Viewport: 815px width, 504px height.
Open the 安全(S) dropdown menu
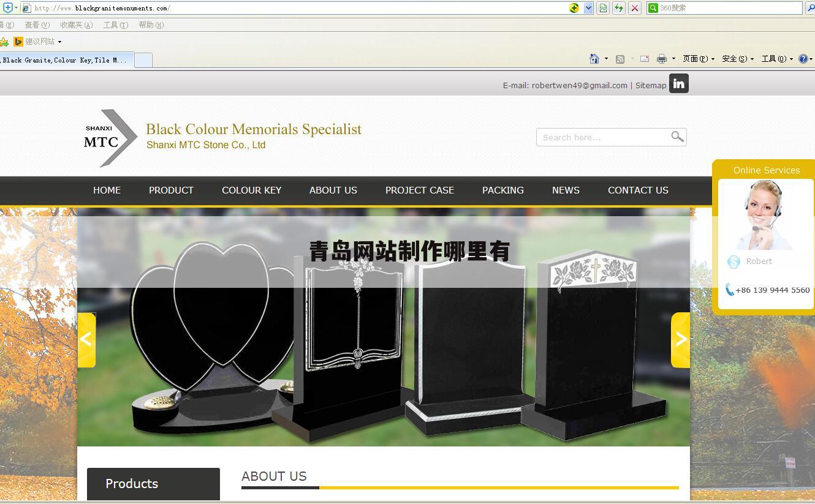click(x=738, y=59)
